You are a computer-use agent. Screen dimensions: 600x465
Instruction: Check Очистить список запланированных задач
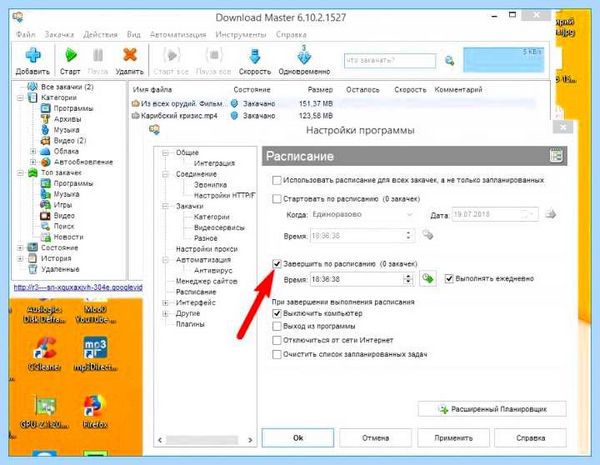tap(277, 354)
